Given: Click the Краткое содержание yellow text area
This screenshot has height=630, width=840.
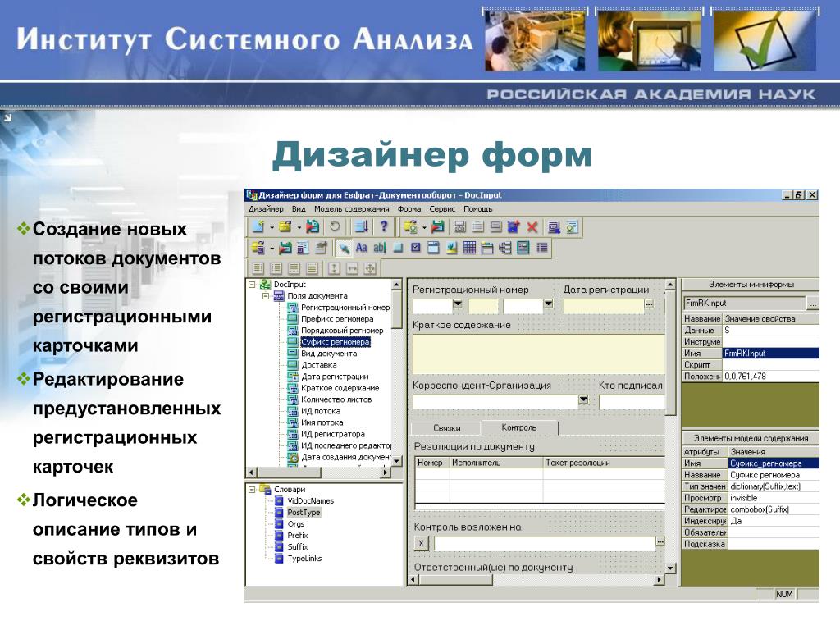Looking at the screenshot, I should point(538,354).
